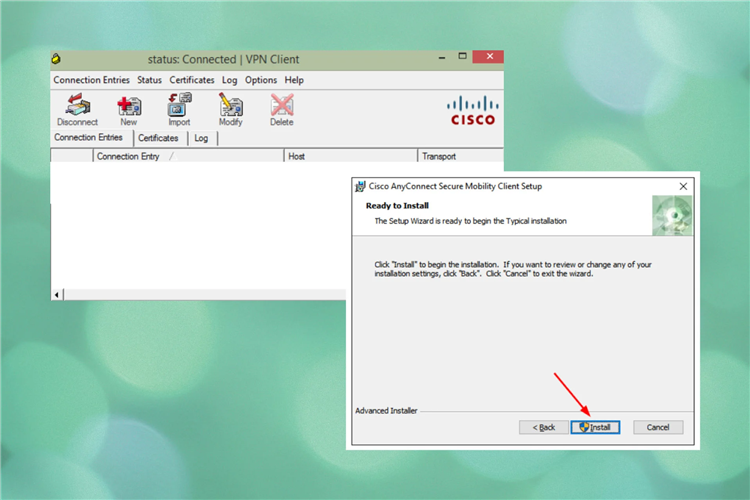Screen dimensions: 750x500
Task: Open the Log menu in the menu bar
Action: coord(230,80)
